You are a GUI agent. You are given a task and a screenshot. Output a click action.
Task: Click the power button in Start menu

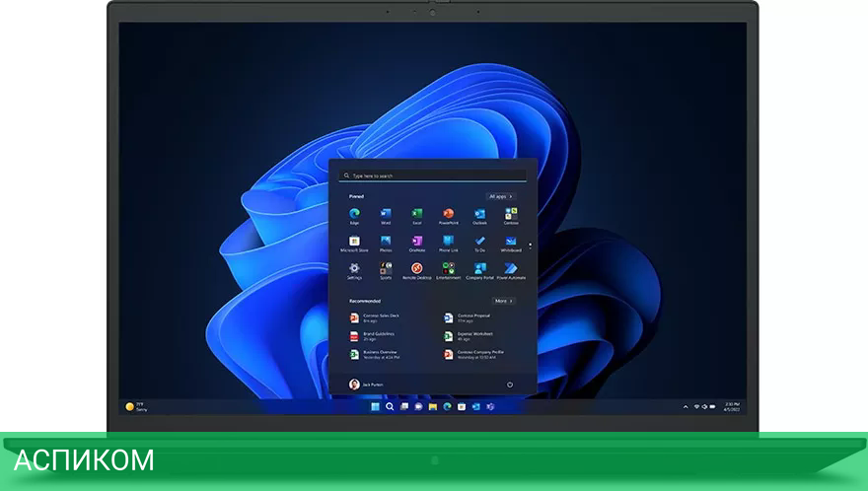(x=510, y=385)
